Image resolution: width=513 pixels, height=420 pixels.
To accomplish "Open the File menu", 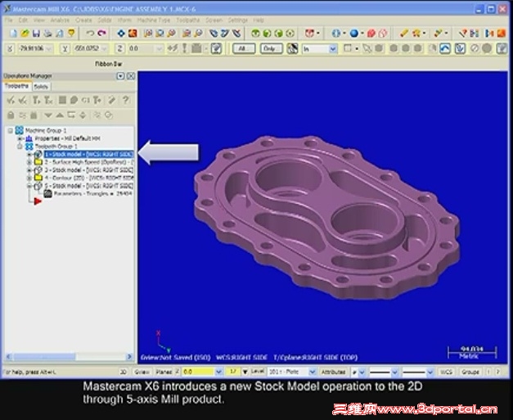I will (8, 20).
